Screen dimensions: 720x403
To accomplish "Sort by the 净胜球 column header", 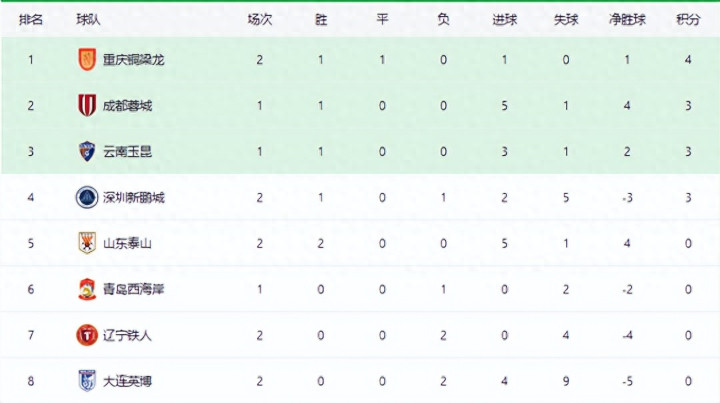I will 627,18.
